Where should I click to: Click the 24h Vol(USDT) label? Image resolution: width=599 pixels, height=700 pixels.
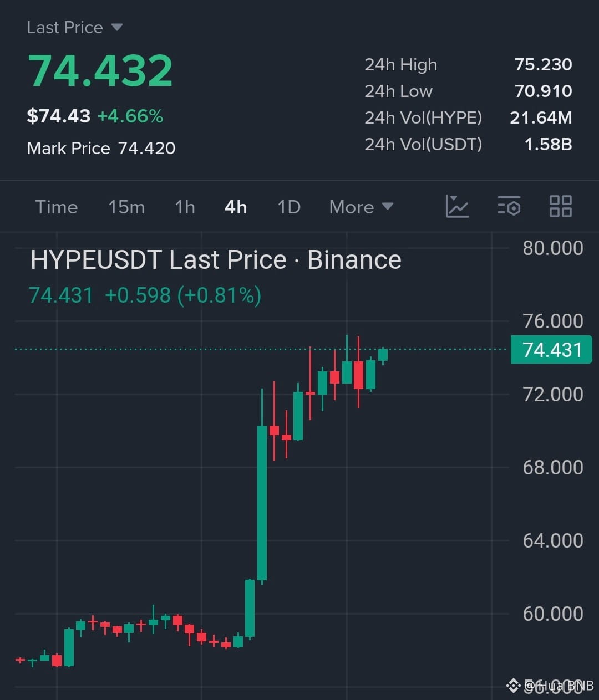click(x=423, y=144)
